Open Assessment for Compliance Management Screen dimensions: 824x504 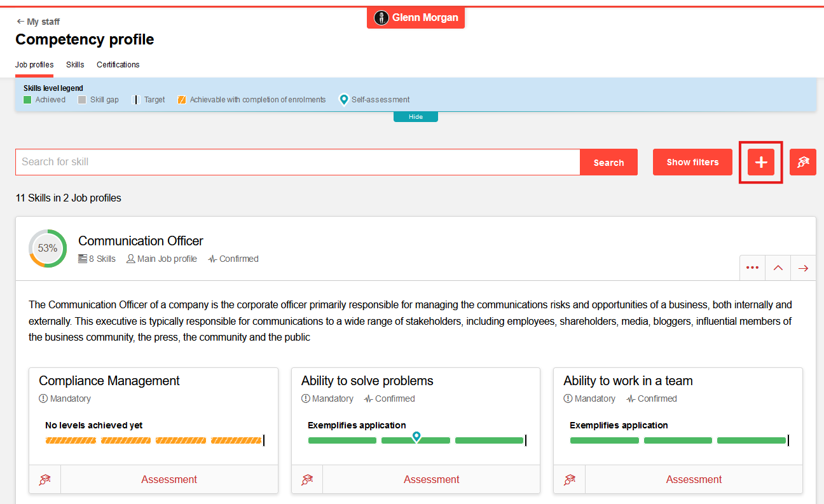(169, 479)
